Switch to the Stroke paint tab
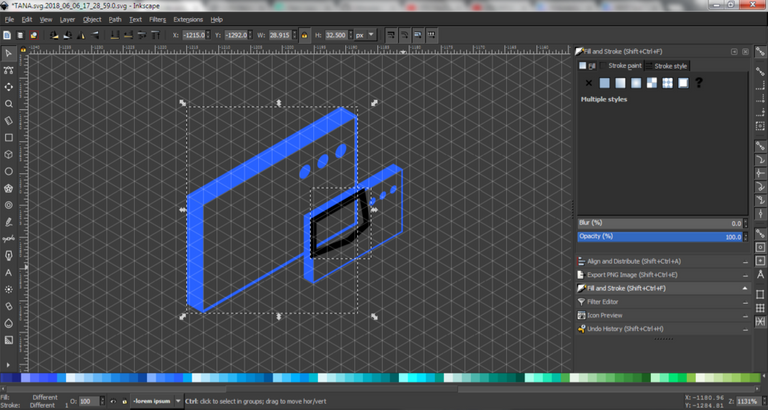This screenshot has width=768, height=410. point(623,66)
